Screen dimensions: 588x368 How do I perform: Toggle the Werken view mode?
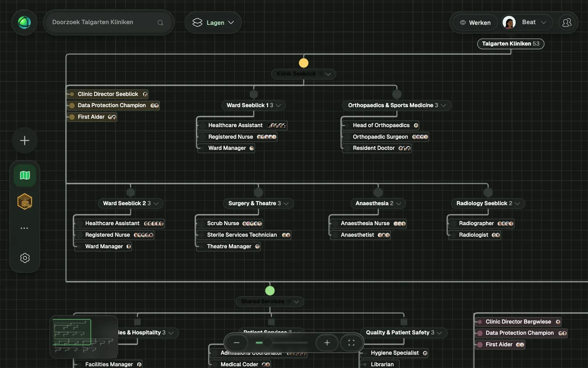coord(475,22)
